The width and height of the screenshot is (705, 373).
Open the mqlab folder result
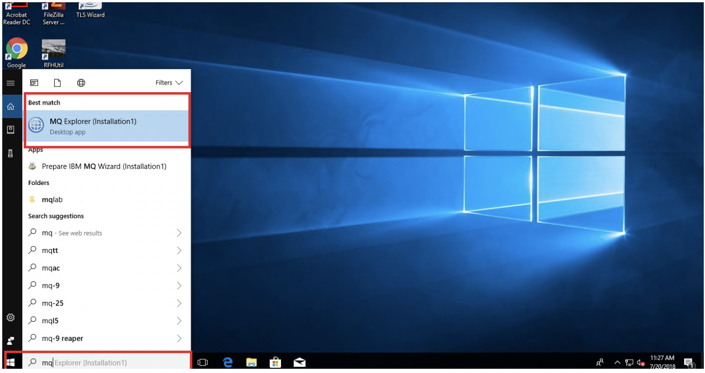[x=52, y=200]
